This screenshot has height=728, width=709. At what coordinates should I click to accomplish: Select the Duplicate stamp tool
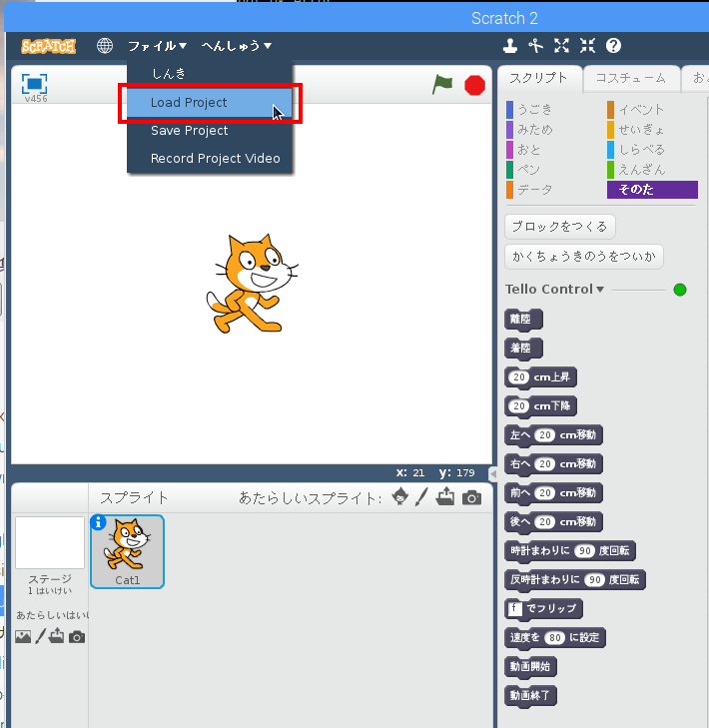pos(510,46)
